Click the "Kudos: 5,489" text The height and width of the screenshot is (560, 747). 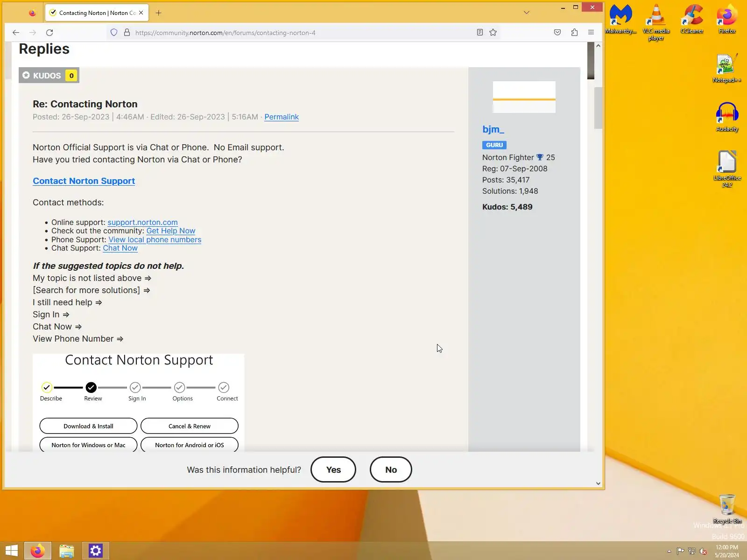[507, 207]
